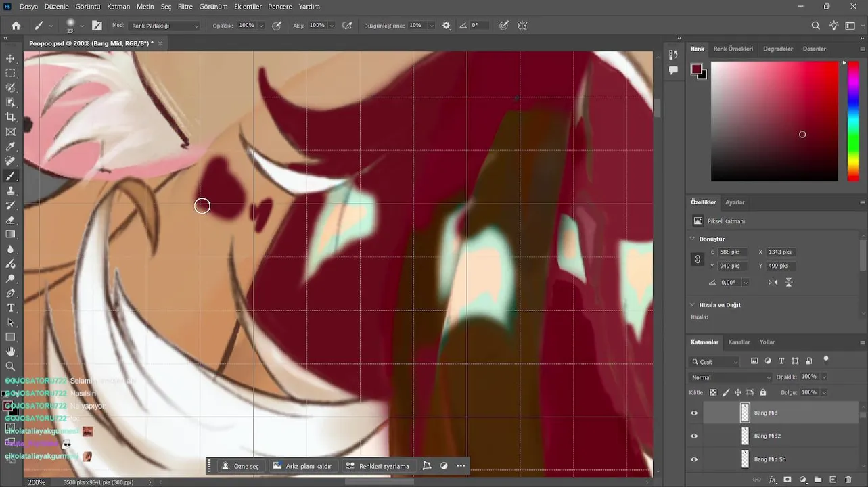The width and height of the screenshot is (868, 487).
Task: Select the Frame tool
Action: click(10, 132)
